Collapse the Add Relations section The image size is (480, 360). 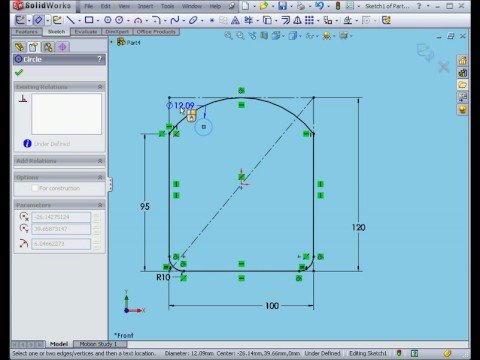(100, 161)
